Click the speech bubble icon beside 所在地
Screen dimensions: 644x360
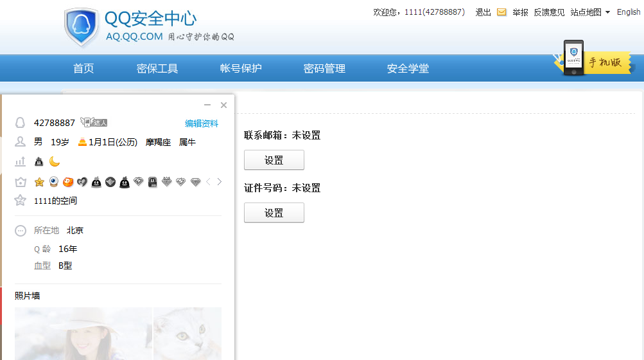click(20, 231)
